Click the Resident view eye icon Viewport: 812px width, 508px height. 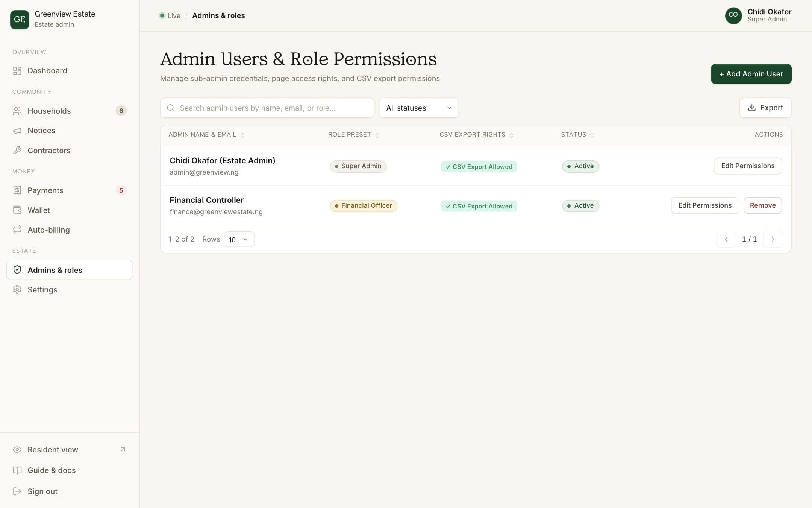coord(17,450)
